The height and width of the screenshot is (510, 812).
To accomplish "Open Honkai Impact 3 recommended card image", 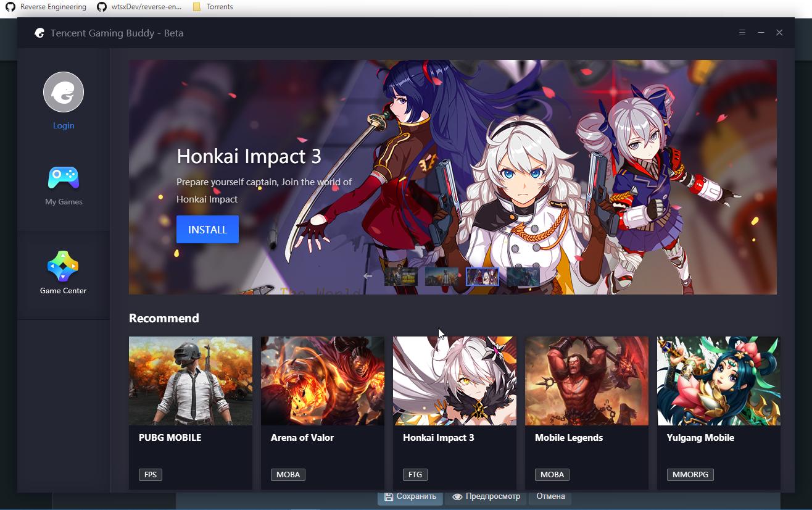I will pos(455,381).
